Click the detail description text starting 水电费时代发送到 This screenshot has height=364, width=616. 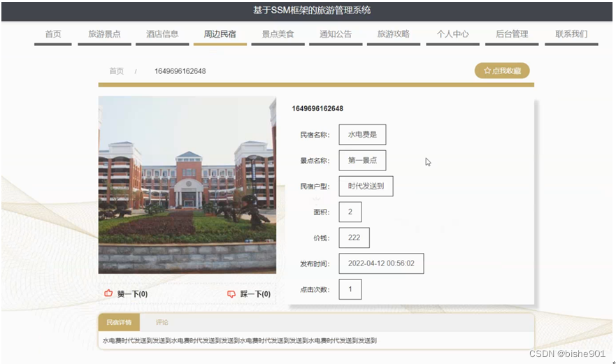click(x=240, y=341)
